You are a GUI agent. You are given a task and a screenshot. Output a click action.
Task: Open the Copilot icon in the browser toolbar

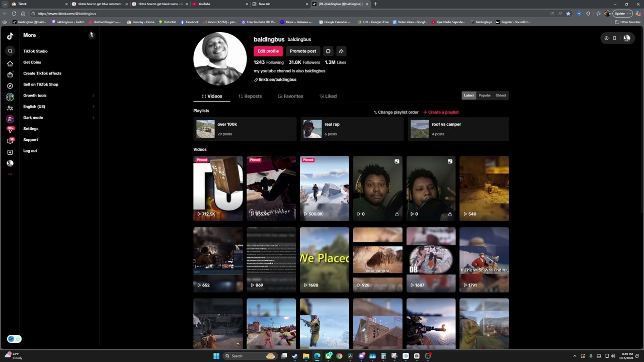(638, 14)
